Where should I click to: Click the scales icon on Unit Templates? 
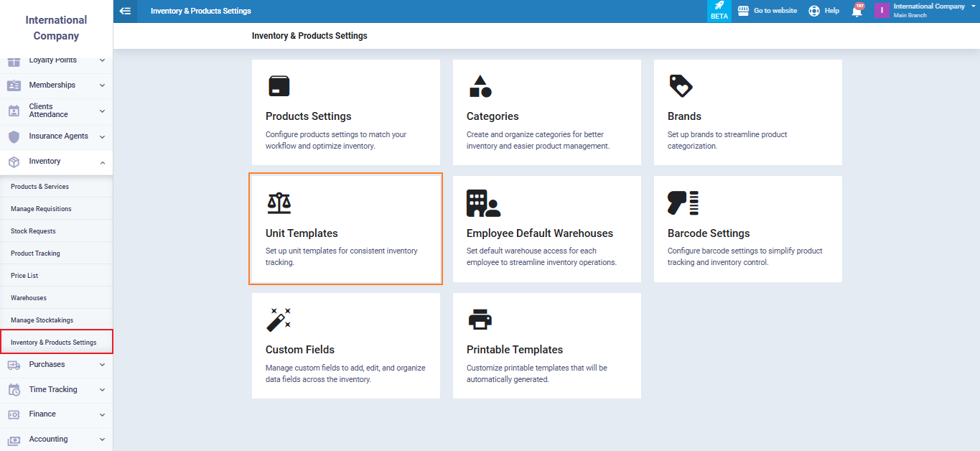tap(279, 203)
